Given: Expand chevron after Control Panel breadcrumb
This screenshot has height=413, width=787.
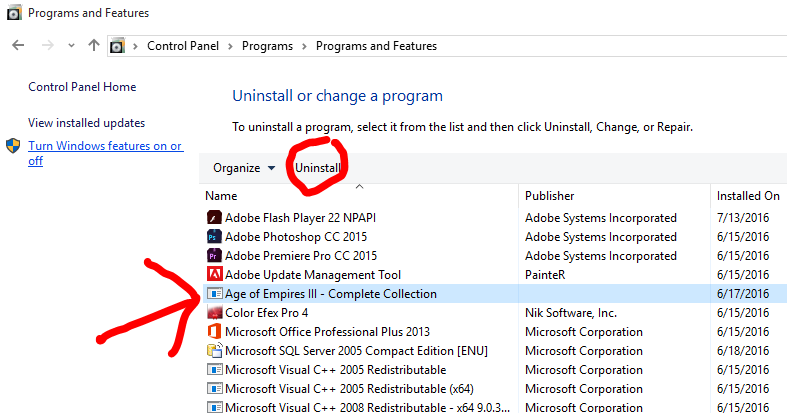Looking at the screenshot, I should coord(230,46).
